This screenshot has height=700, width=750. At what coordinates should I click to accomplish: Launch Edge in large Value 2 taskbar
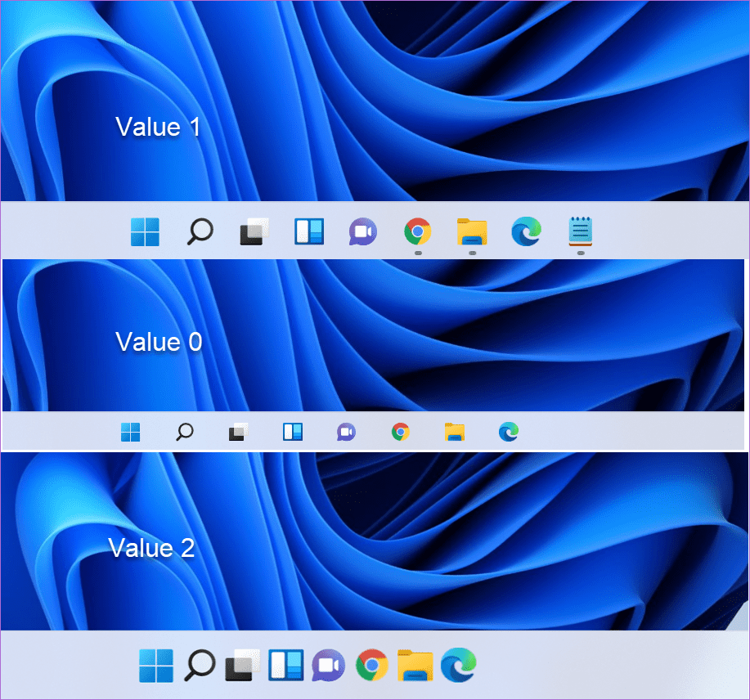[x=458, y=665]
